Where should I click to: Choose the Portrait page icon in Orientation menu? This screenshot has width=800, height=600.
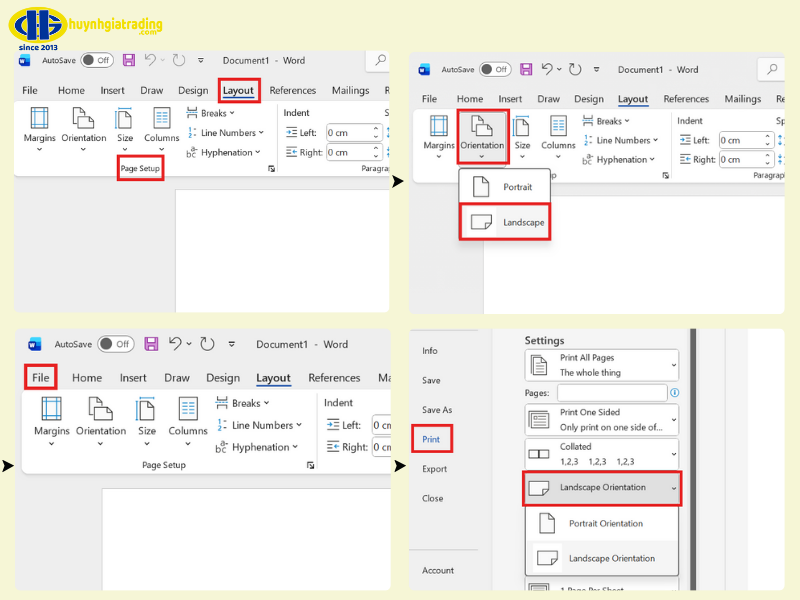(481, 187)
